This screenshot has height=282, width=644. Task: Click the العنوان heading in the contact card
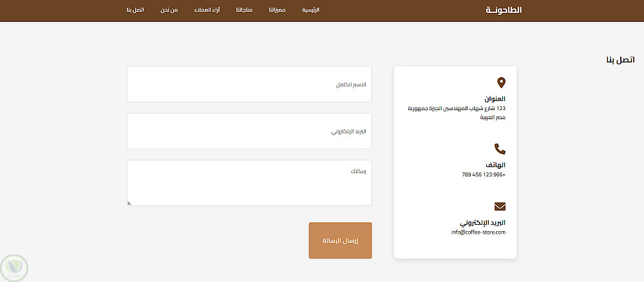495,99
